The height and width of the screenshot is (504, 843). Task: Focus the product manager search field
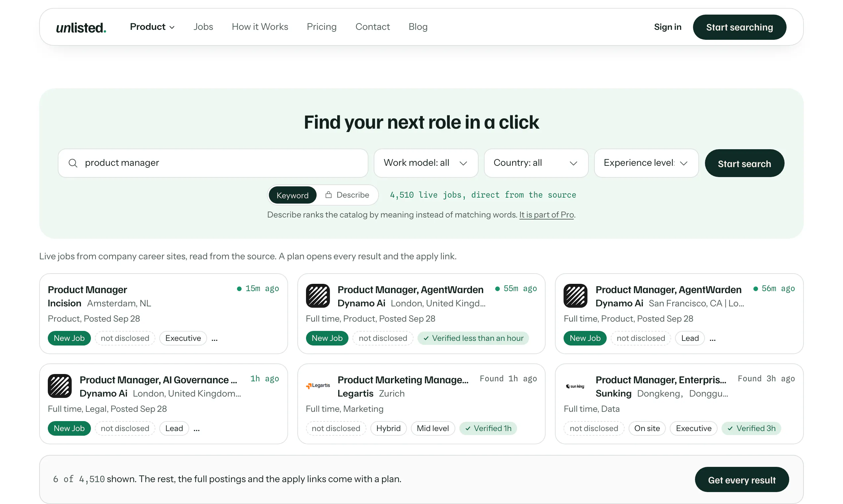[x=213, y=163]
